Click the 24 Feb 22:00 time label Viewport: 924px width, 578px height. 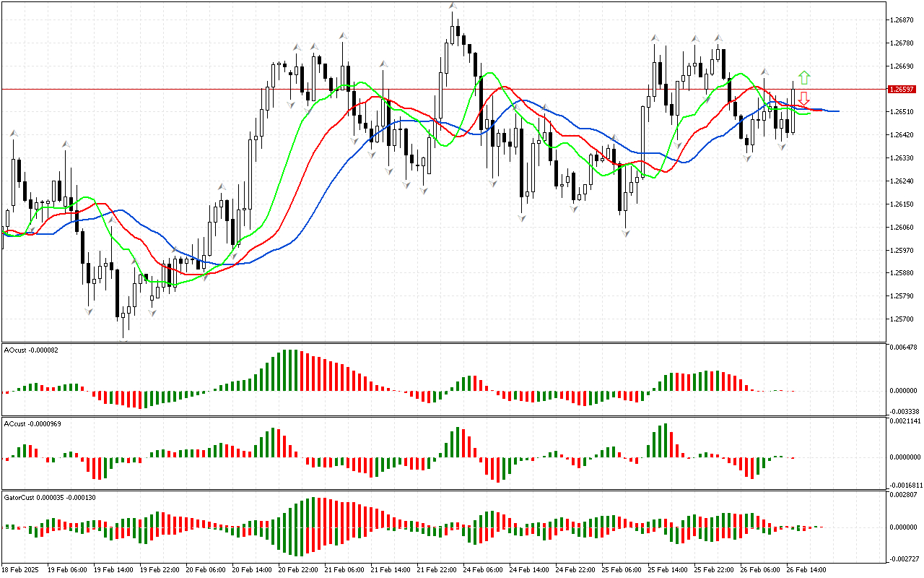click(575, 569)
